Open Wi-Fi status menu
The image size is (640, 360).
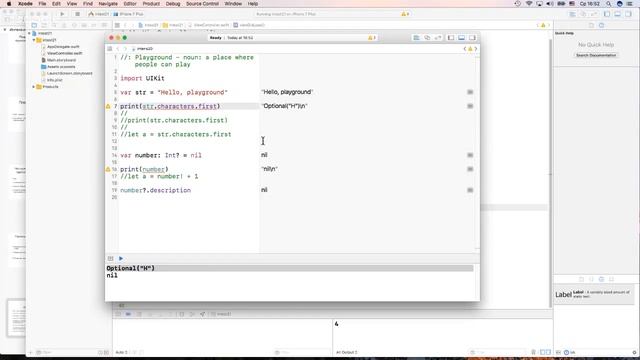pos(529,4)
